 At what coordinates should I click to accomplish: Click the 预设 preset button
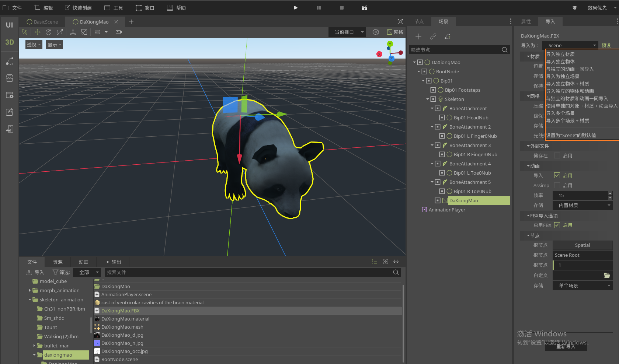coord(606,45)
